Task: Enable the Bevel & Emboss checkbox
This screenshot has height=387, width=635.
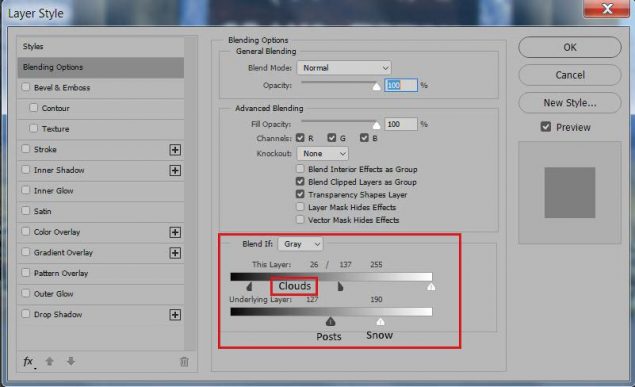Action: point(26,87)
